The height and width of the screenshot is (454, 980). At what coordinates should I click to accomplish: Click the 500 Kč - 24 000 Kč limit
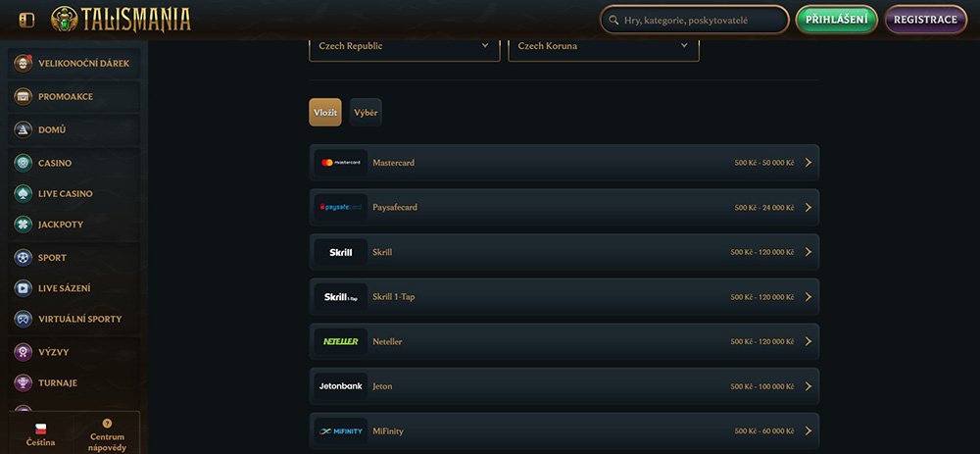click(x=764, y=208)
